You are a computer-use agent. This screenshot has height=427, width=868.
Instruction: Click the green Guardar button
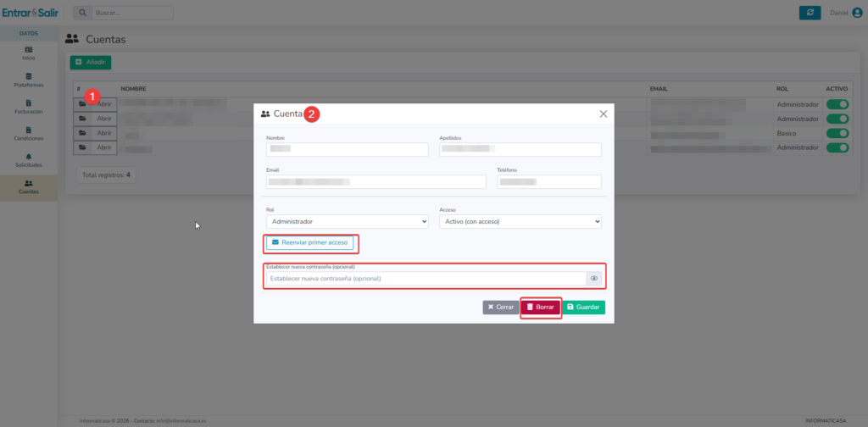click(584, 307)
